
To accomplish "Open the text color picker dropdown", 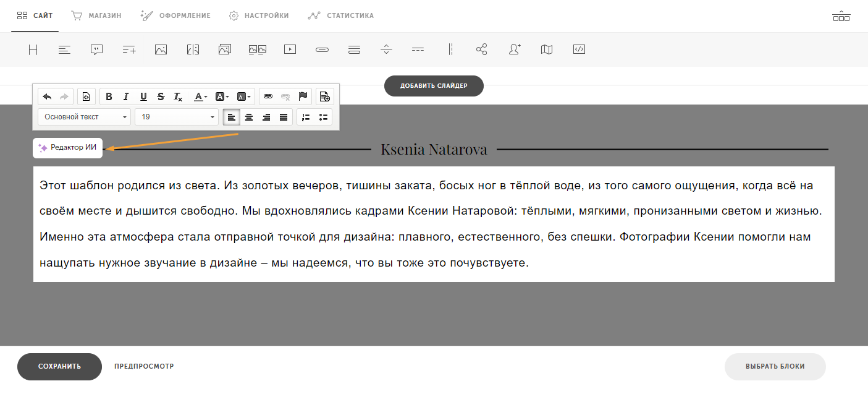I will (200, 96).
